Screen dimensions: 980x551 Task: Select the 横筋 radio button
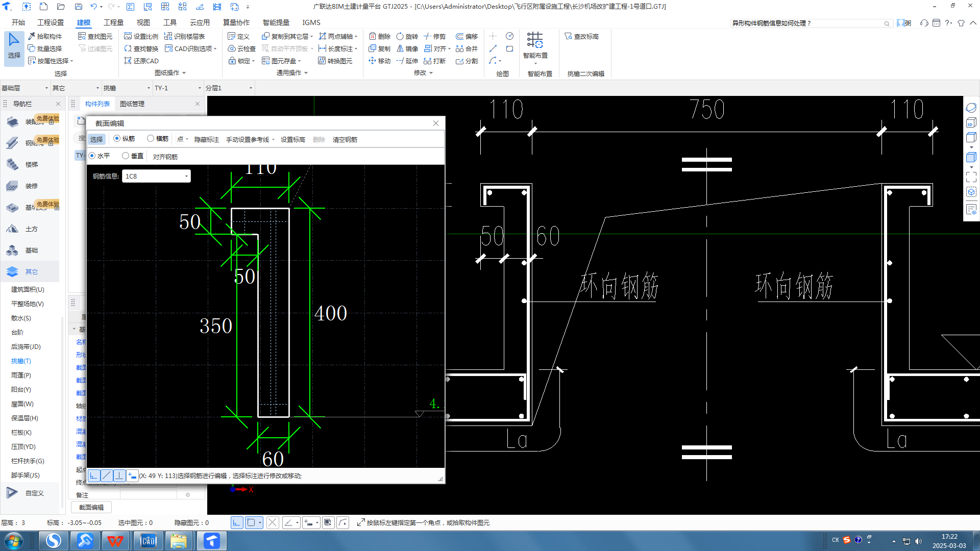151,138
